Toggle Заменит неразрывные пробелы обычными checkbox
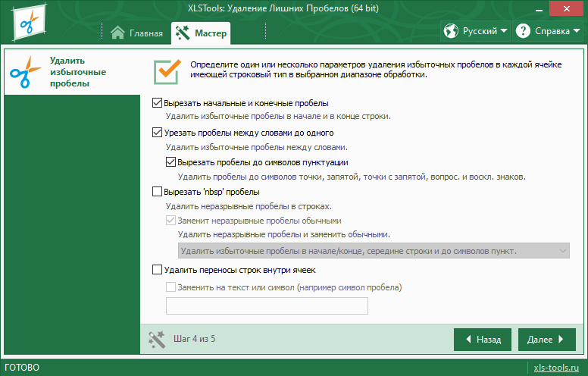This screenshot has width=588, height=376. coord(170,221)
